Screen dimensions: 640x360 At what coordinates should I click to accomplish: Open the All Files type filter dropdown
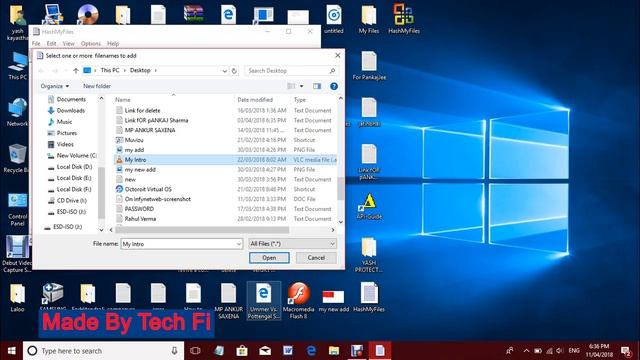point(292,244)
